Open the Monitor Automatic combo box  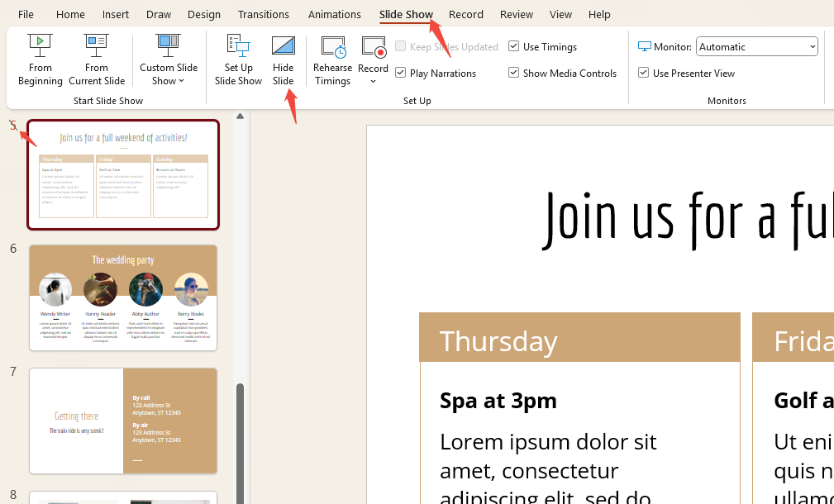(x=756, y=47)
